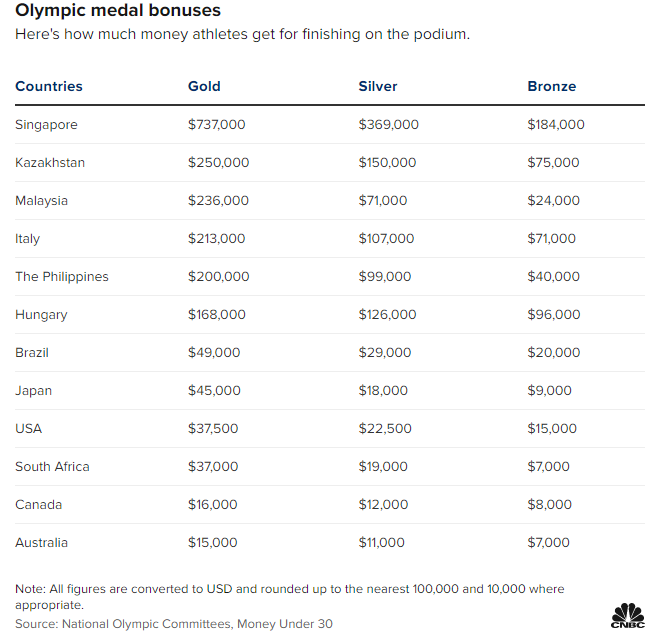Click the Olympic medal bonuses title

[118, 10]
